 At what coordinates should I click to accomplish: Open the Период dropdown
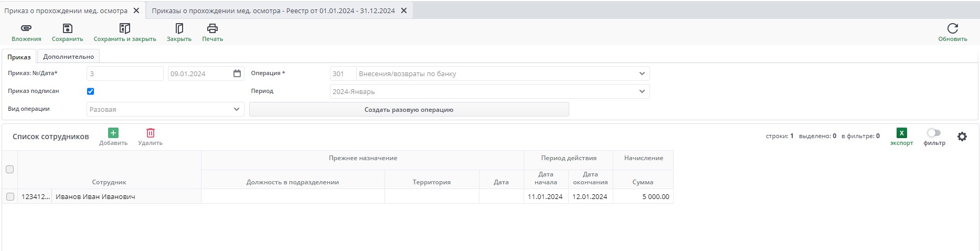[642, 91]
